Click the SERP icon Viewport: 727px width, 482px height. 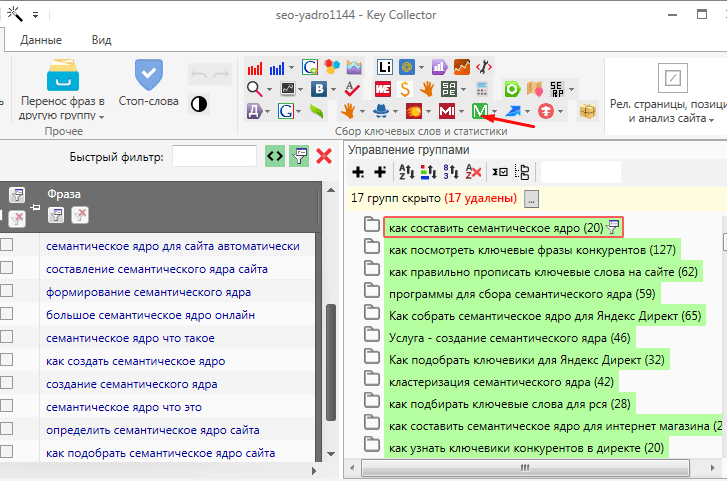(557, 89)
